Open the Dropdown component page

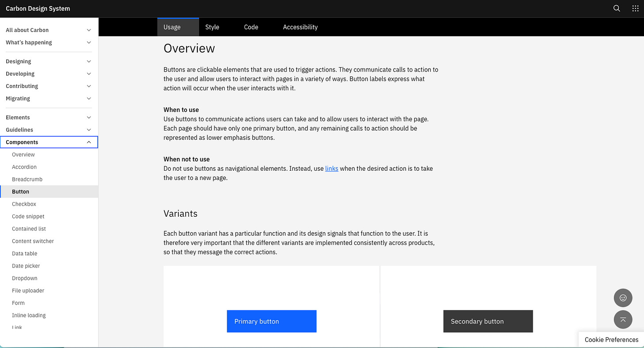(49, 279)
